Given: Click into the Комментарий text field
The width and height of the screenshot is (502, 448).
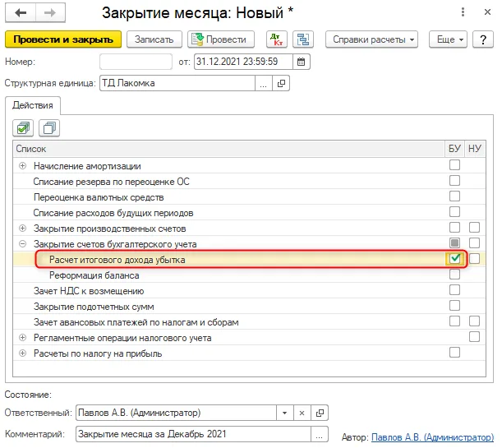Looking at the screenshot, I should pyautogui.click(x=193, y=434).
